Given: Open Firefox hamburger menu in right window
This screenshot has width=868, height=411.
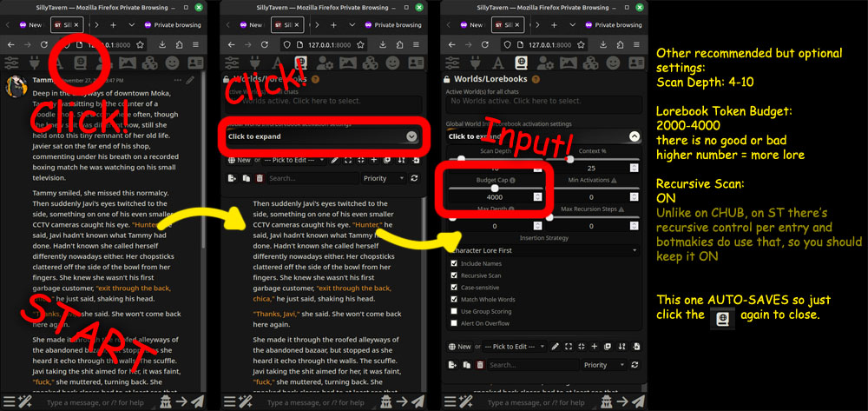Looking at the screenshot, I should tap(637, 45).
